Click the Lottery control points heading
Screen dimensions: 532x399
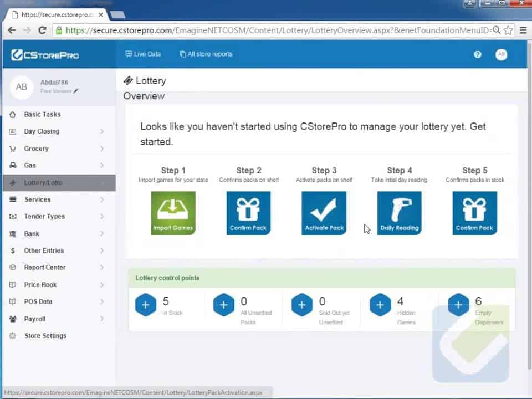coord(167,278)
